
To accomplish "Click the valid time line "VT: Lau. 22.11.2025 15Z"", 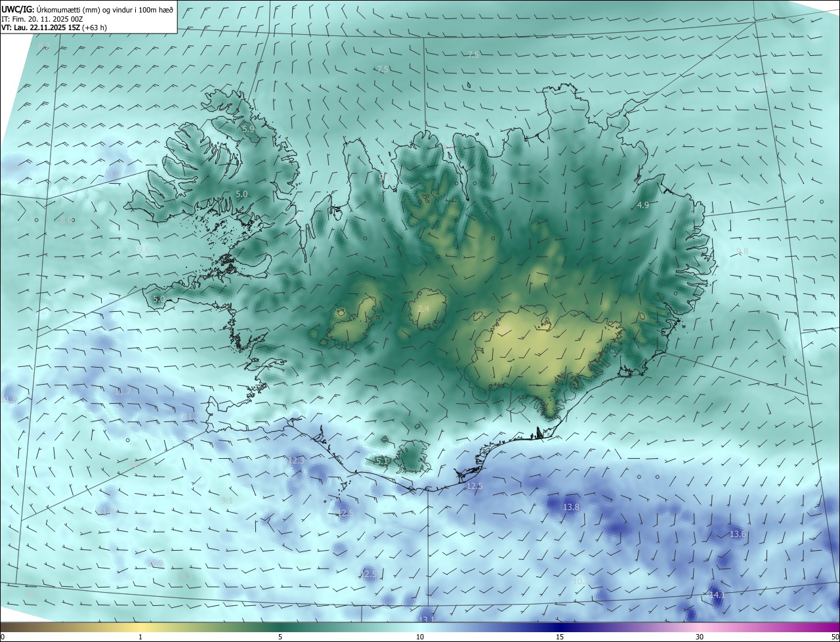I will (x=41, y=28).
